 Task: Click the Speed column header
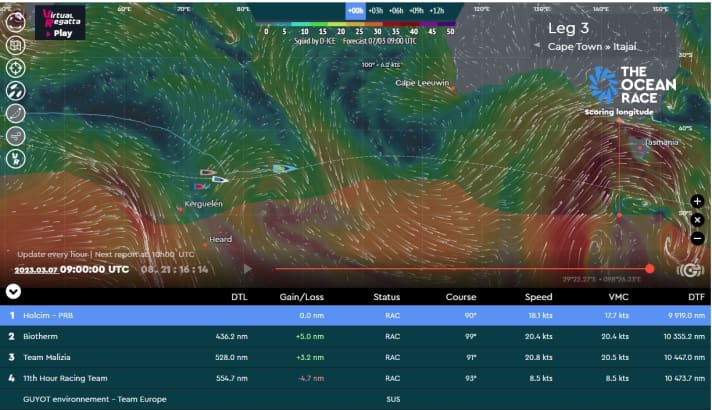point(539,297)
